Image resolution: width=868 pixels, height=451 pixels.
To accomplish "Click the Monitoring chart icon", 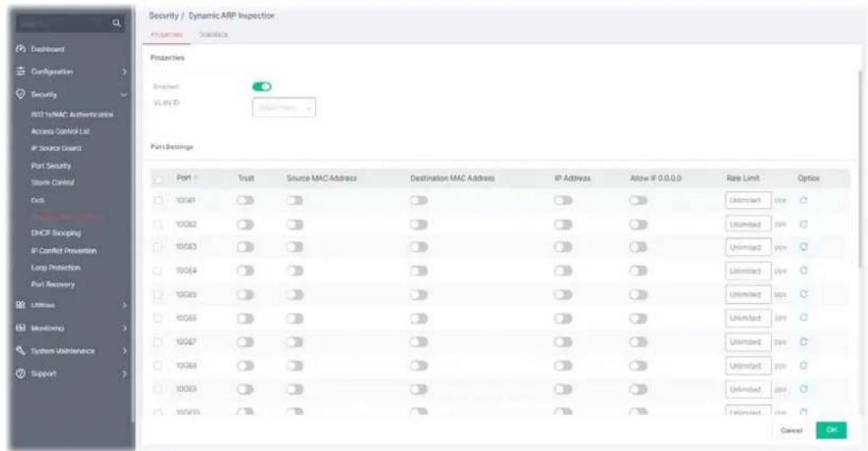I will pos(21,328).
